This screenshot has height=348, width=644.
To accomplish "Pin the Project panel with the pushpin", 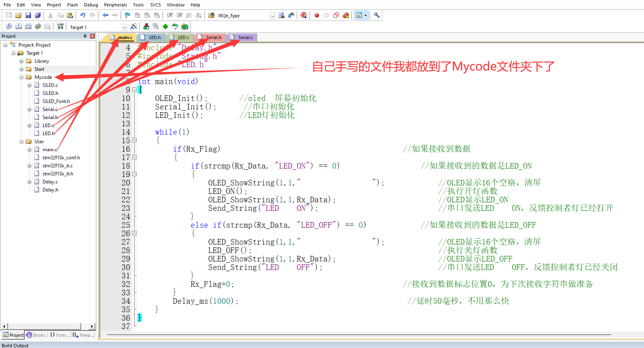I will coord(85,36).
